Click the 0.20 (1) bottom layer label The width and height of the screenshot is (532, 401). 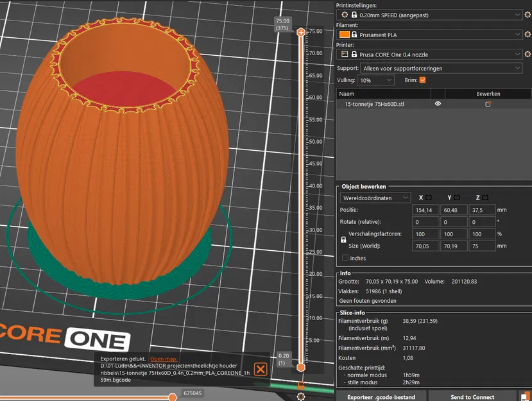point(284,359)
